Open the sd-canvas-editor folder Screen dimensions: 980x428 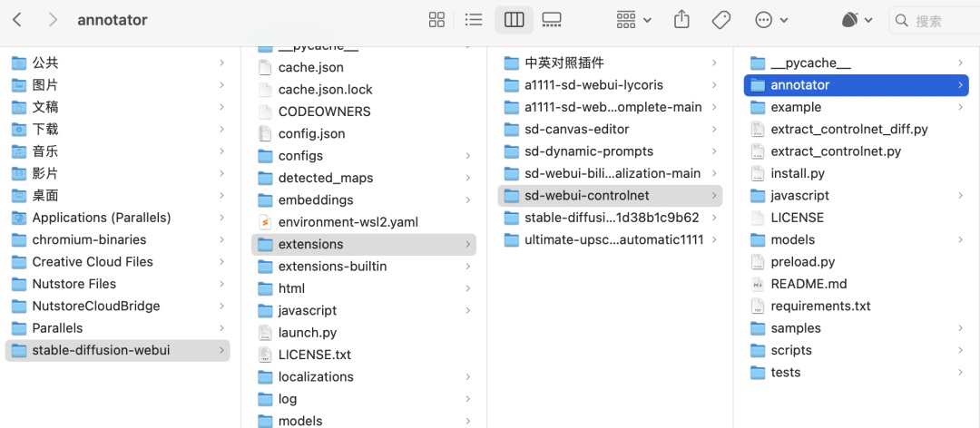pyautogui.click(x=576, y=130)
